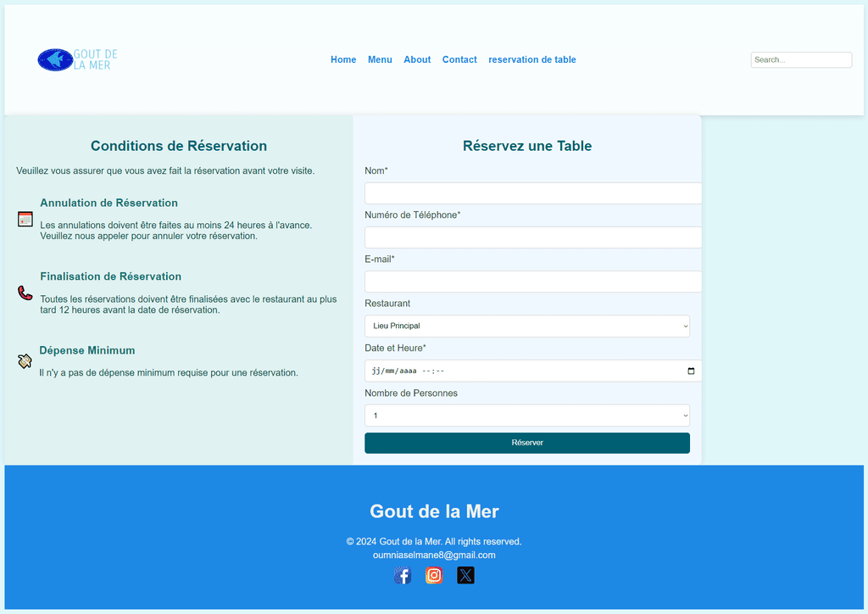Click the red phone icon beside Finalisation
Image resolution: width=868 pixels, height=614 pixels.
(25, 293)
